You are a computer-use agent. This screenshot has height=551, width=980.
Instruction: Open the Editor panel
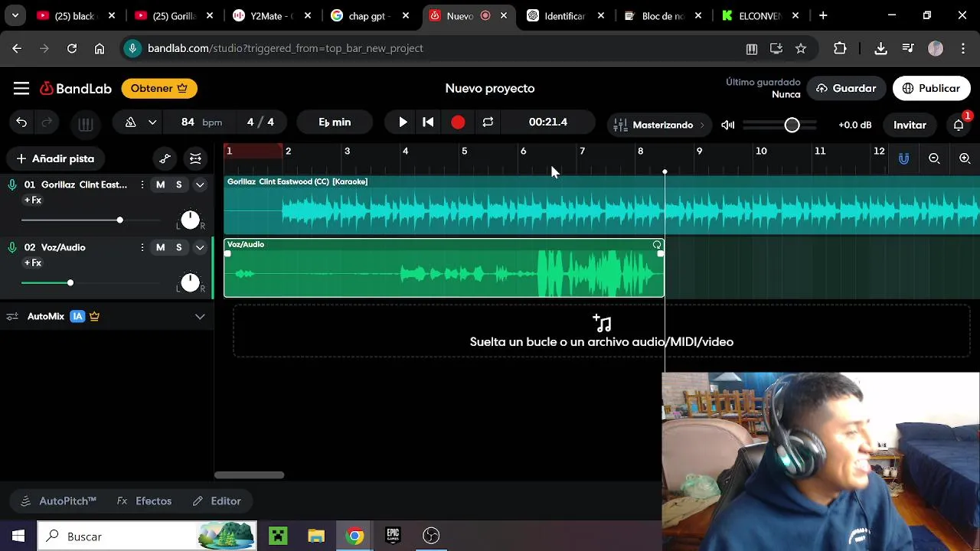[x=217, y=501]
